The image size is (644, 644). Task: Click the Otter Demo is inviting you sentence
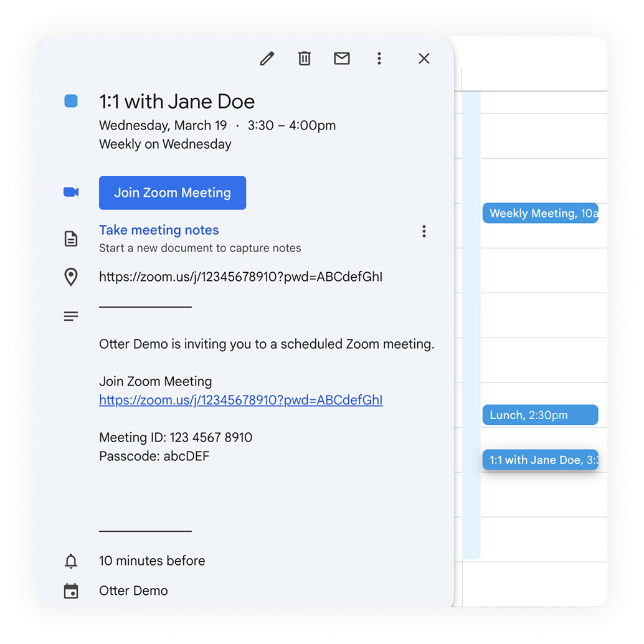tap(267, 344)
